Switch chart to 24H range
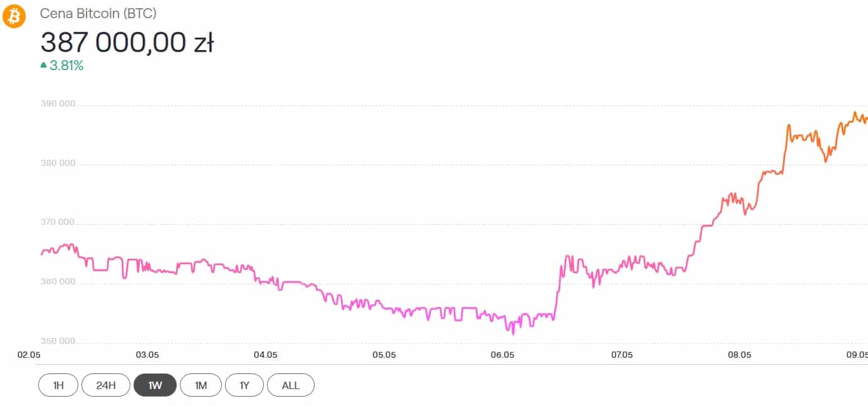This screenshot has width=868, height=406. click(106, 385)
